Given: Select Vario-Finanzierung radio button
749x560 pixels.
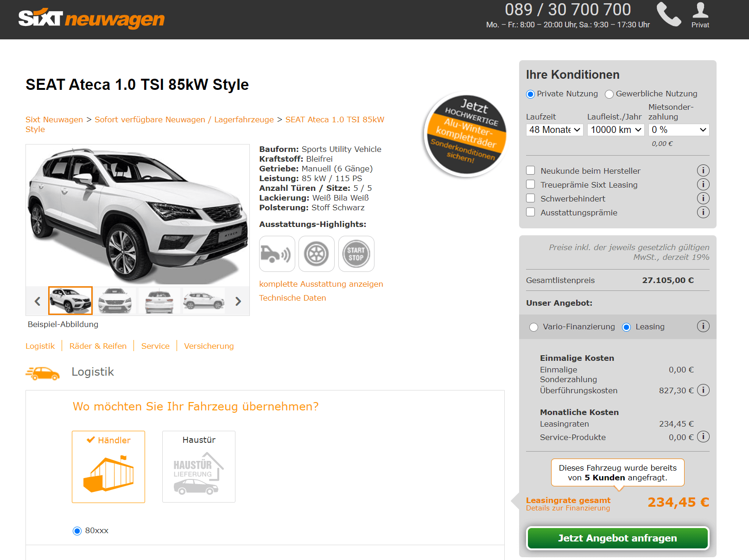Looking at the screenshot, I should pyautogui.click(x=534, y=327).
